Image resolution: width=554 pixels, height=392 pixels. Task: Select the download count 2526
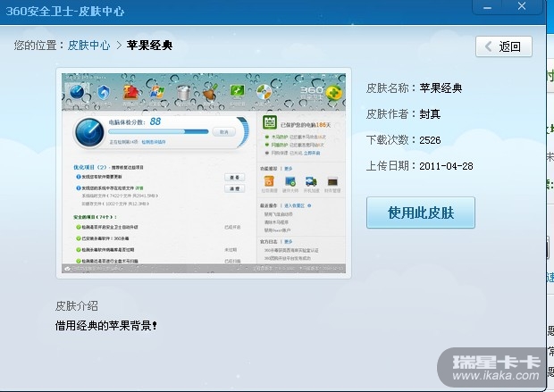[430, 140]
